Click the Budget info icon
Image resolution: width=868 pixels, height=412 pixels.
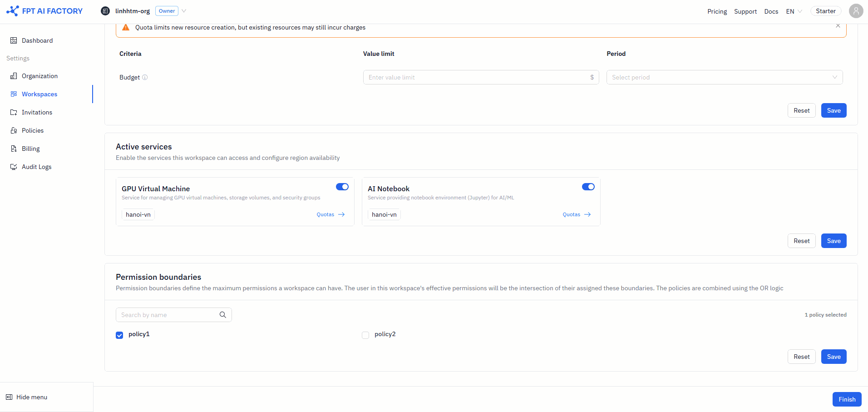(x=145, y=77)
